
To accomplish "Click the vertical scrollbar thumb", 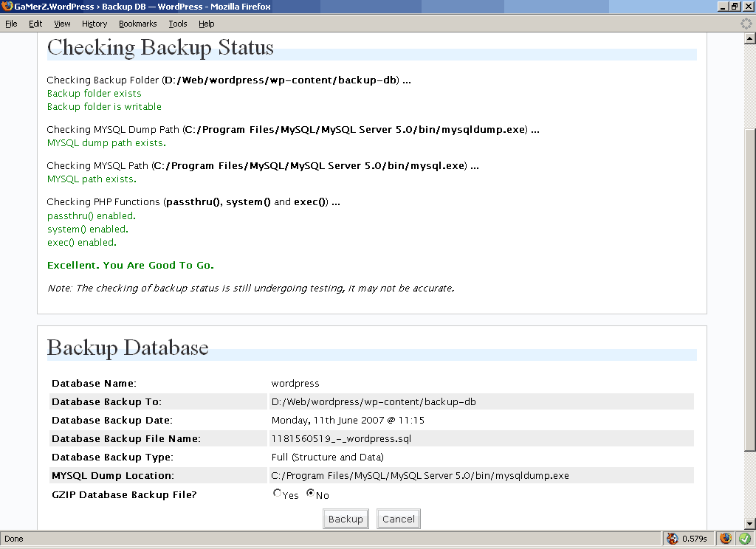I will click(x=749, y=288).
